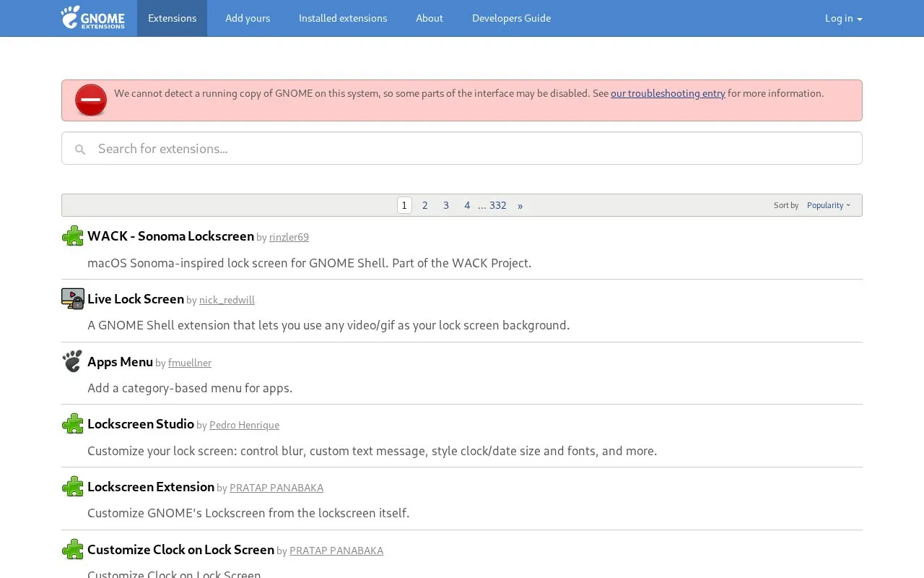Open the Sort by Popularity dropdown
This screenshot has width=924, height=578.
coord(829,205)
